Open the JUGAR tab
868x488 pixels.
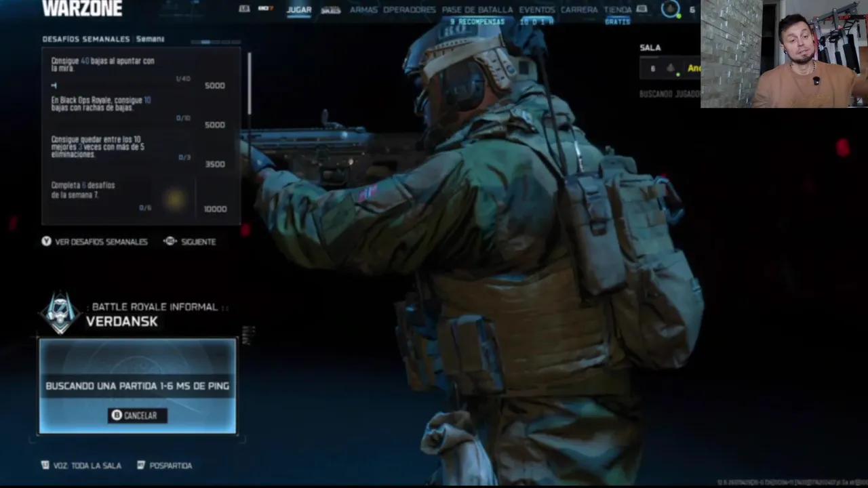point(299,9)
